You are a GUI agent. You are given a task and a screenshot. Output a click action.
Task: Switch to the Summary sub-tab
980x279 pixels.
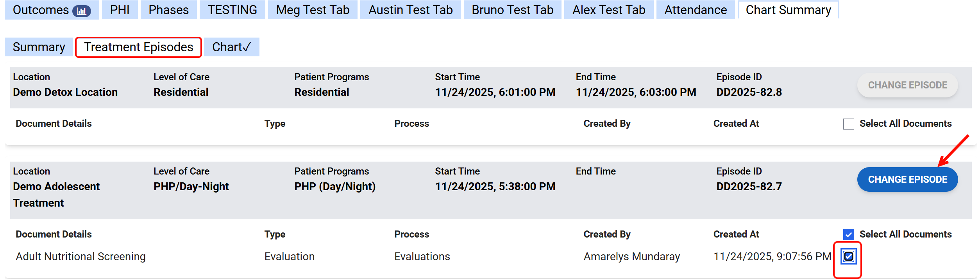point(39,47)
